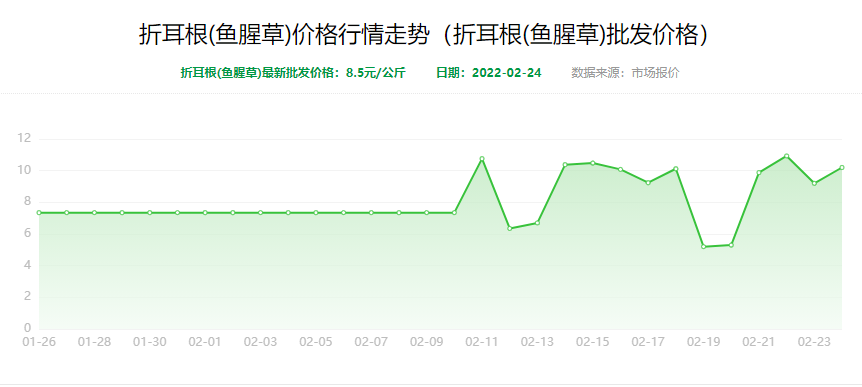Click the 02-20 data point
Image resolution: width=862 pixels, height=387 pixels.
pyautogui.click(x=731, y=245)
